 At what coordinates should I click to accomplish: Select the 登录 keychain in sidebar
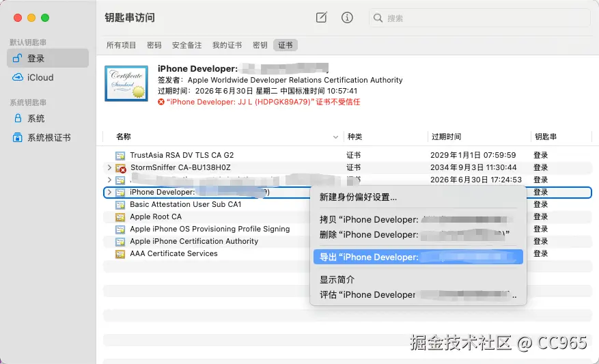click(48, 58)
